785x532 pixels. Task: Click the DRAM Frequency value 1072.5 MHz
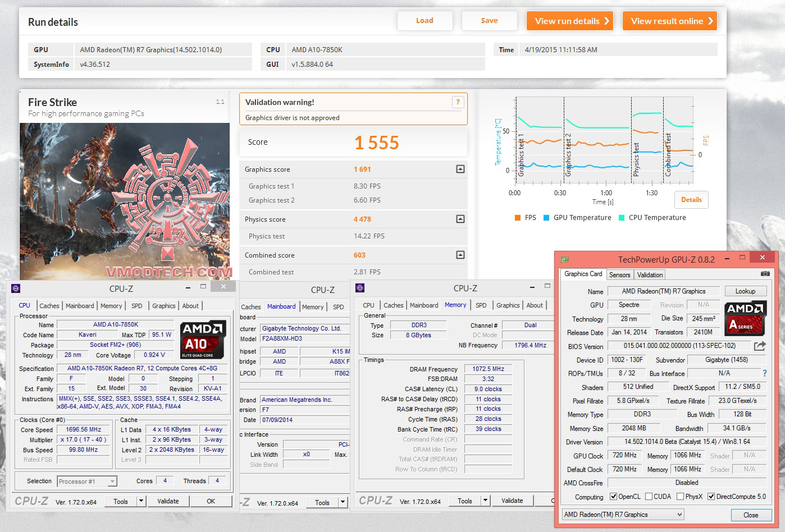coord(488,369)
